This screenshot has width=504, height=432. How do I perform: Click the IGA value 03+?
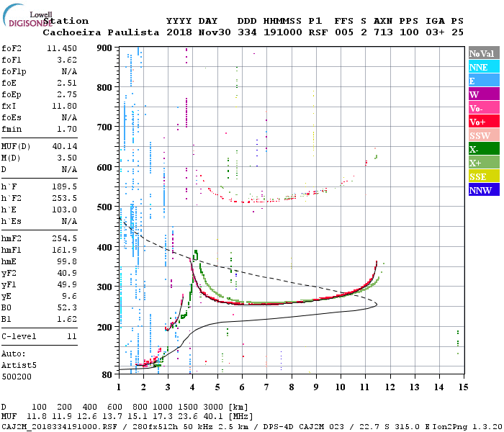(435, 32)
